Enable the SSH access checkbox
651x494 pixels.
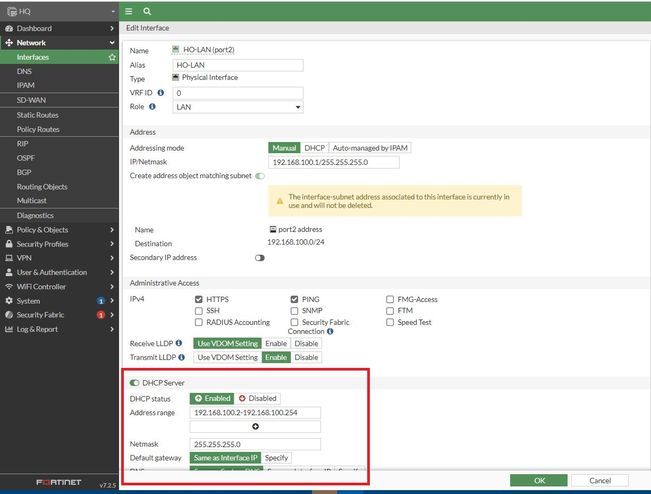point(198,311)
